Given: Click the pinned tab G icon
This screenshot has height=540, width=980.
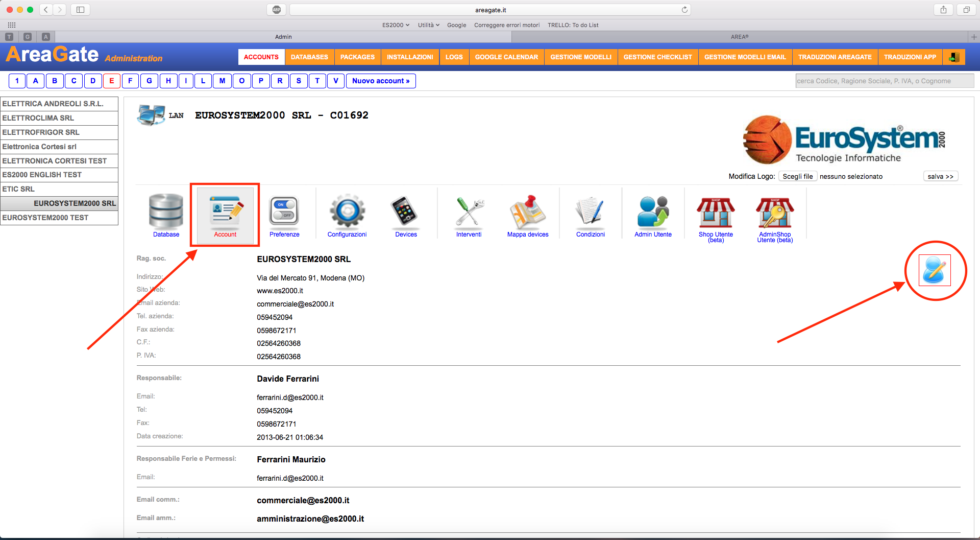Looking at the screenshot, I should click(28, 37).
